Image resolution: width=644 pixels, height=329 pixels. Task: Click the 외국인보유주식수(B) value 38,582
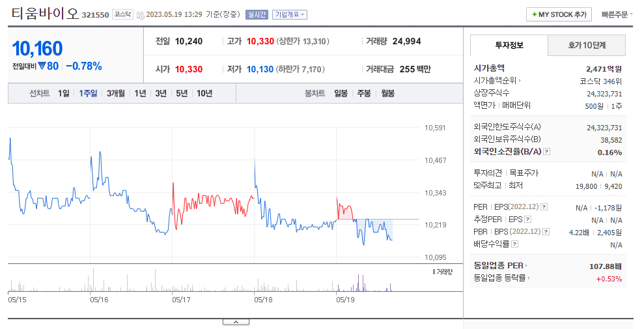click(x=611, y=140)
